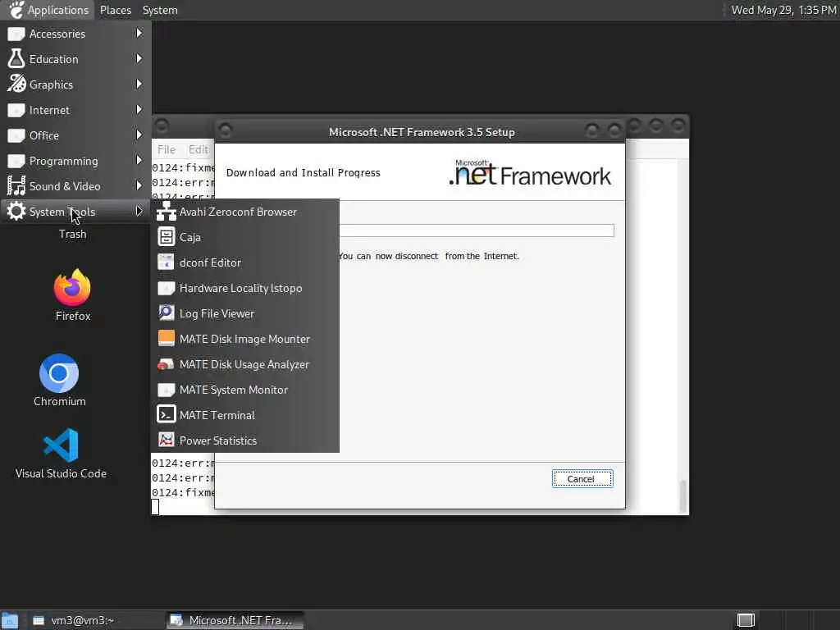Click the System Tools gear icon
The image size is (840, 630).
[x=16, y=211]
